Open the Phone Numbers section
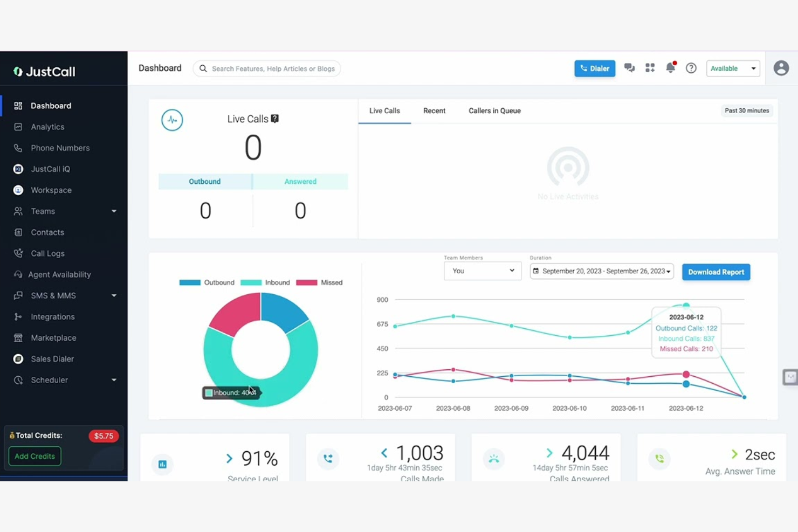Screen dimensions: 798x532 pos(60,148)
